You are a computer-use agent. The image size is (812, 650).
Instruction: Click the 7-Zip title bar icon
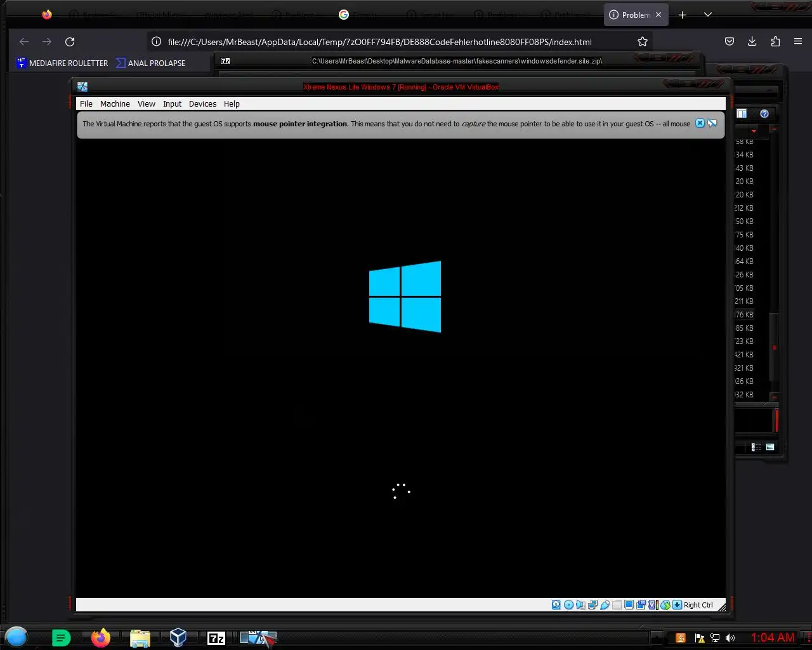225,61
